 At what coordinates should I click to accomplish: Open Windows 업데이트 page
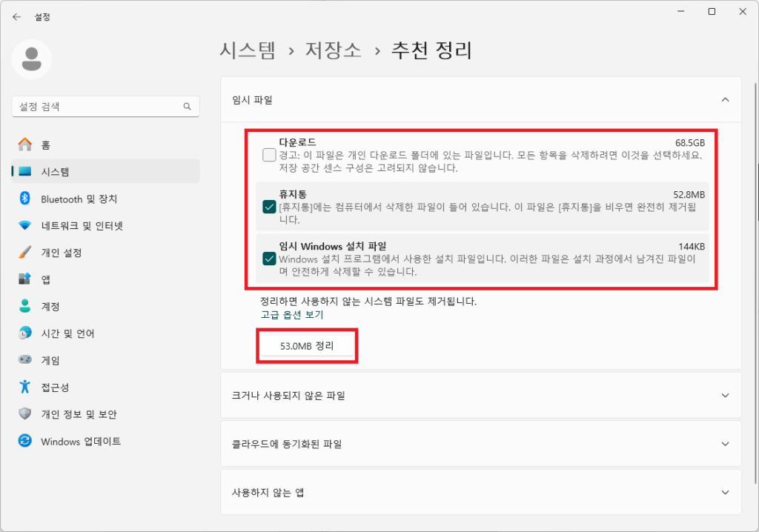[105, 441]
